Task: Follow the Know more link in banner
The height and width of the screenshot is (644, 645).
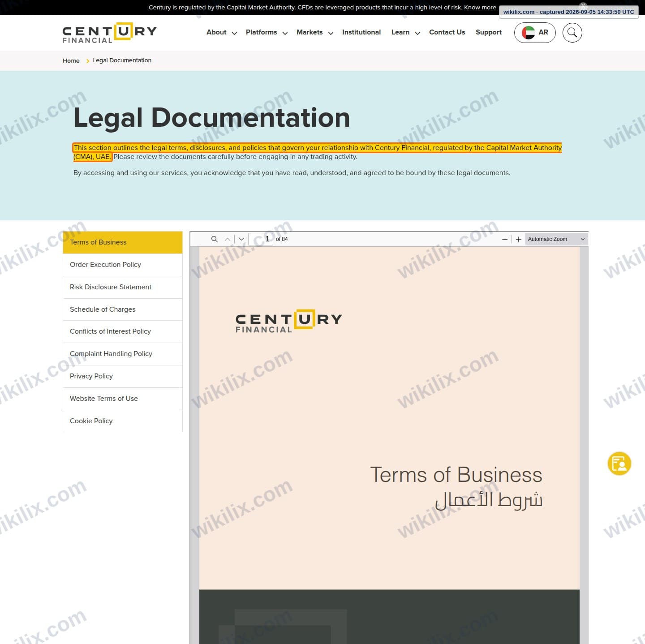Action: [480, 8]
